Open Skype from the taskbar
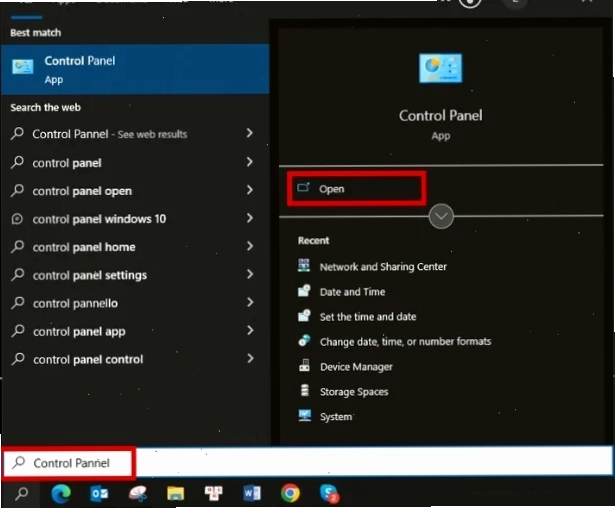The width and height of the screenshot is (615, 509). tap(329, 493)
